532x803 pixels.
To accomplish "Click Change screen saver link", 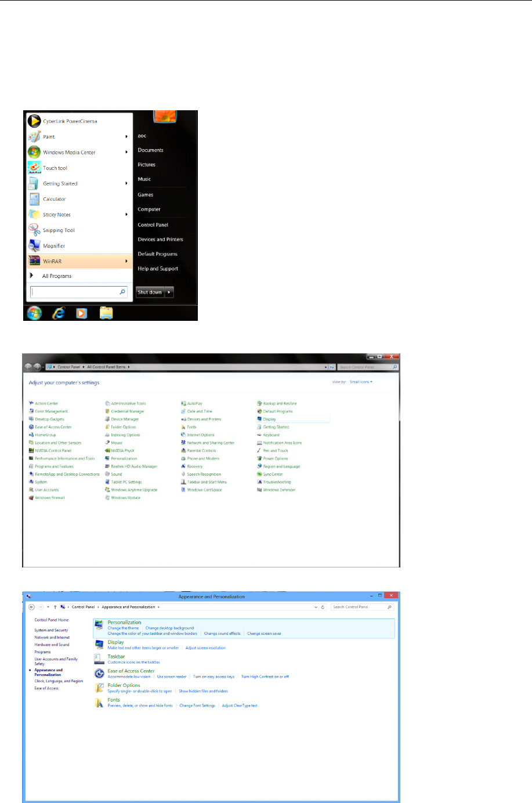I will tap(265, 634).
